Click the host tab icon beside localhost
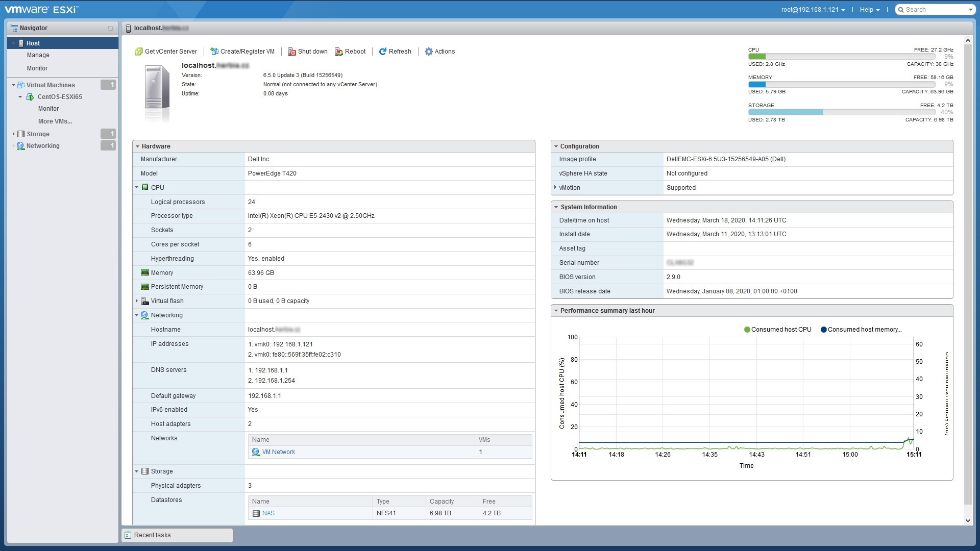This screenshot has height=551, width=980. (x=129, y=28)
